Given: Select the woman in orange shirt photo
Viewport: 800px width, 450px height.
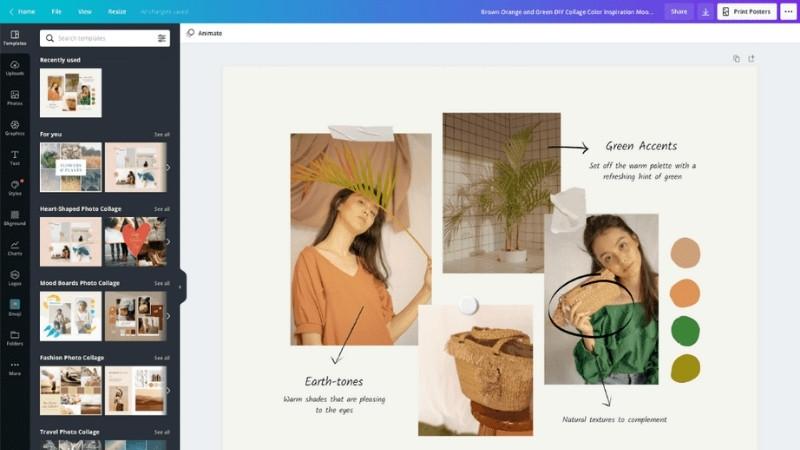Looking at the screenshot, I should (360, 239).
